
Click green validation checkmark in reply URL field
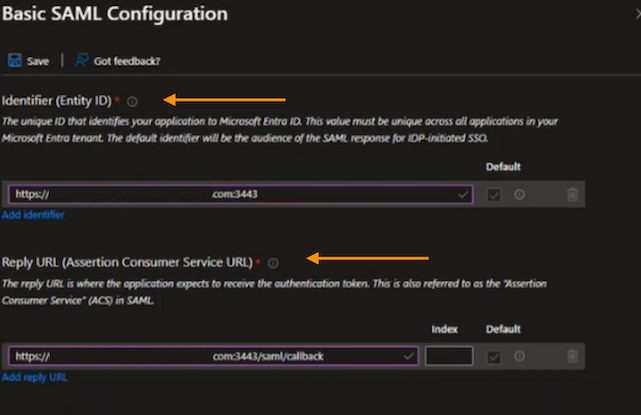tap(409, 356)
